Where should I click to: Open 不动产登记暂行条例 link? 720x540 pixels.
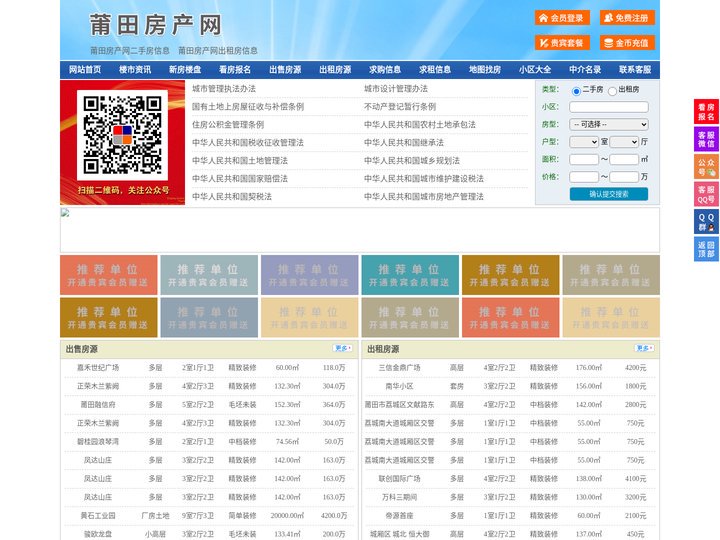[x=400, y=107]
